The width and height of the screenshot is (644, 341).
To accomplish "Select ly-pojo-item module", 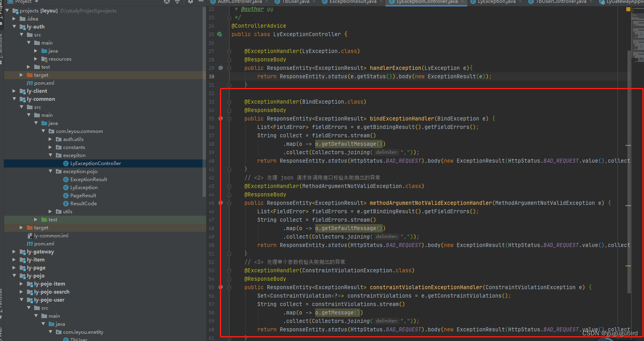I will click(49, 284).
